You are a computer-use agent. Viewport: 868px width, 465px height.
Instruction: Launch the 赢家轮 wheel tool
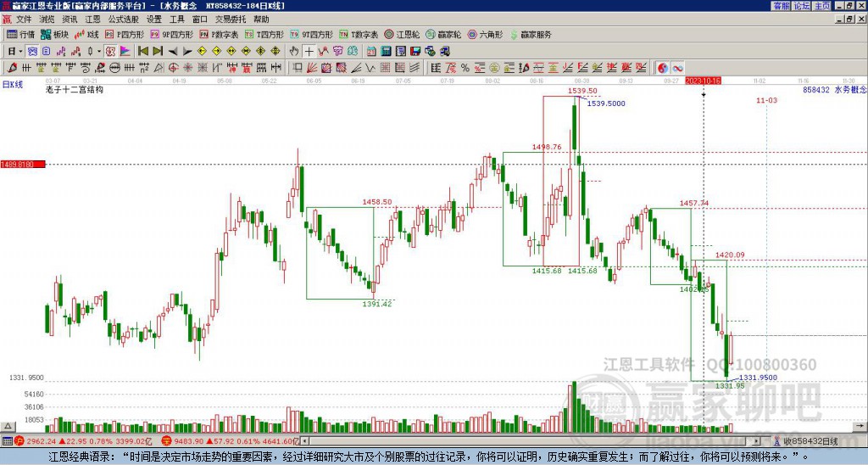(x=443, y=34)
